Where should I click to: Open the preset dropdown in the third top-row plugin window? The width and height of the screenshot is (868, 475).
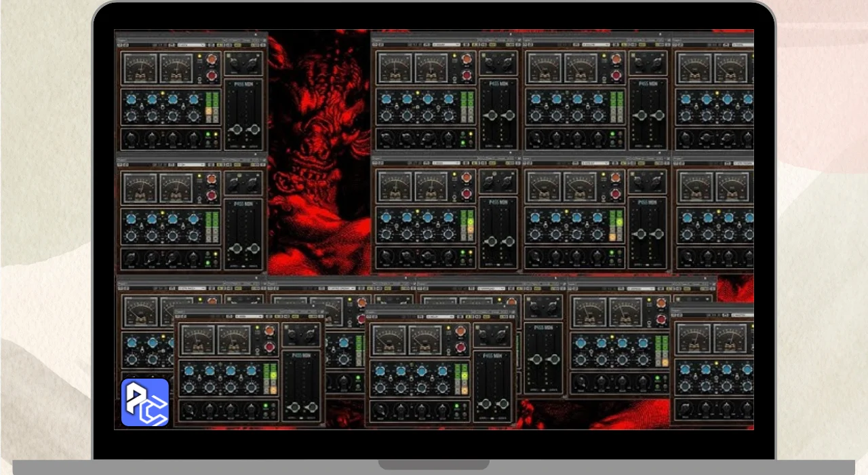point(595,45)
